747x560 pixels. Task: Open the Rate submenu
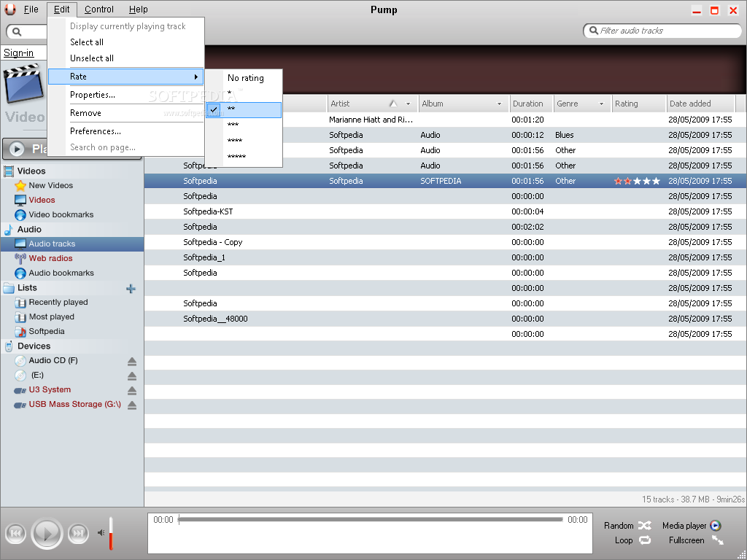pyautogui.click(x=125, y=77)
